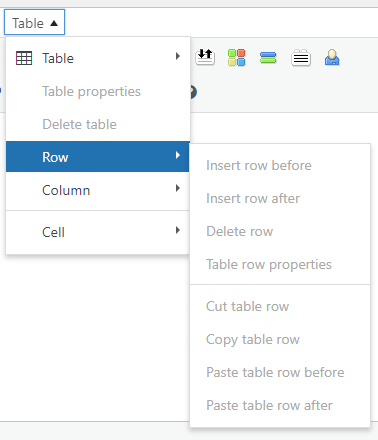Click the lined notepad toolbar icon
Viewport: 378px width, 440px height.
click(x=301, y=58)
